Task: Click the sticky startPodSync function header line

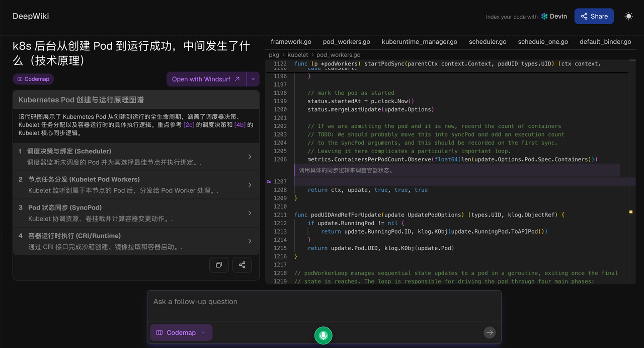Action: pos(447,64)
